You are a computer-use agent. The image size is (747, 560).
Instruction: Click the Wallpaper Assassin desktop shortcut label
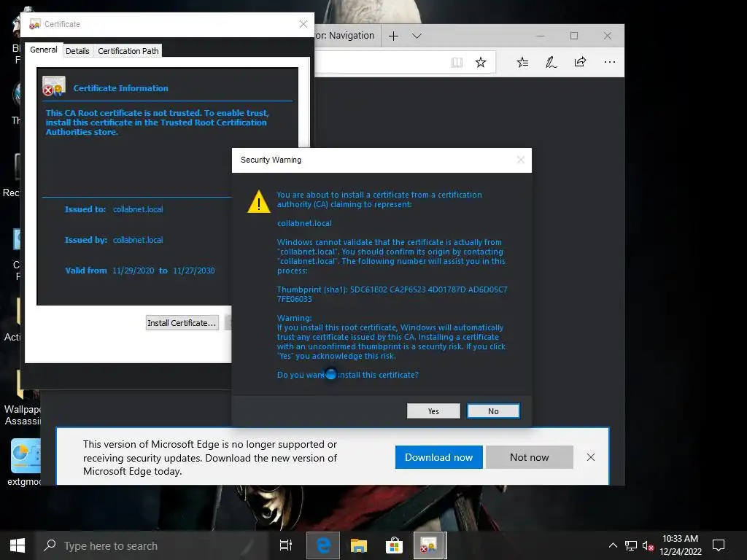click(x=23, y=415)
